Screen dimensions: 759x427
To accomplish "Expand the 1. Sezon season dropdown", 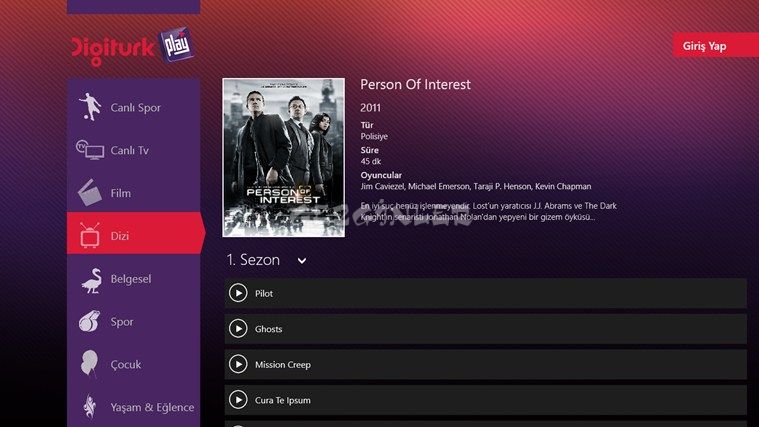I will pyautogui.click(x=267, y=260).
